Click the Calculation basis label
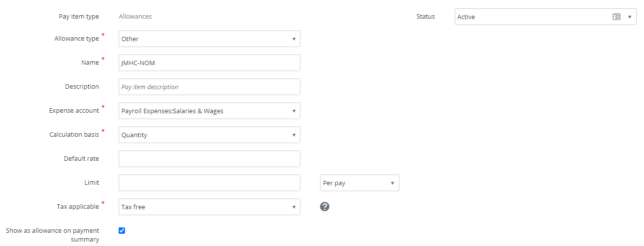This screenshot has height=246, width=644. click(x=74, y=134)
